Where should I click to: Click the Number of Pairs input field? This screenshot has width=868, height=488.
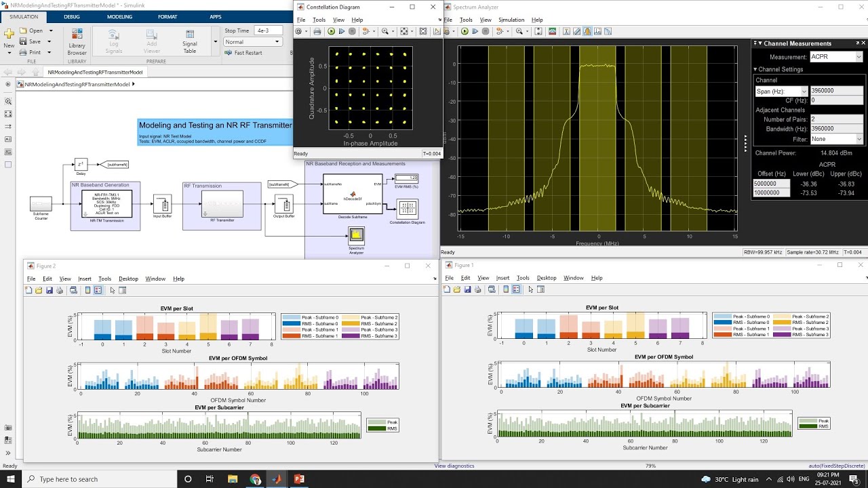pos(837,119)
